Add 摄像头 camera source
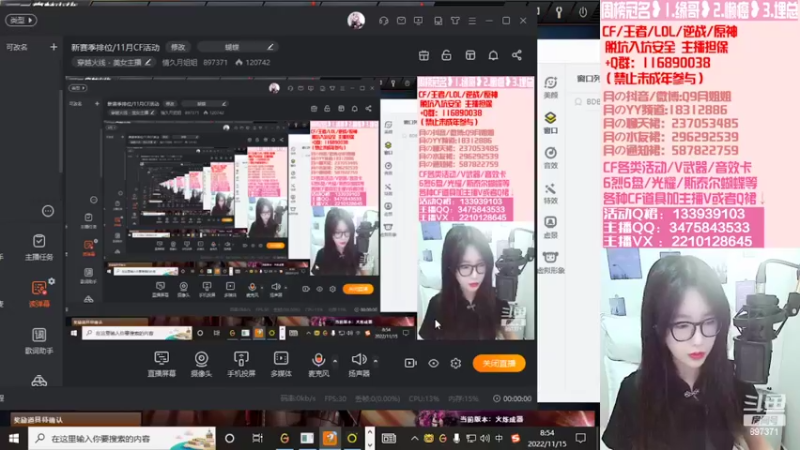Viewport: 800px width, 450px height. (x=201, y=364)
